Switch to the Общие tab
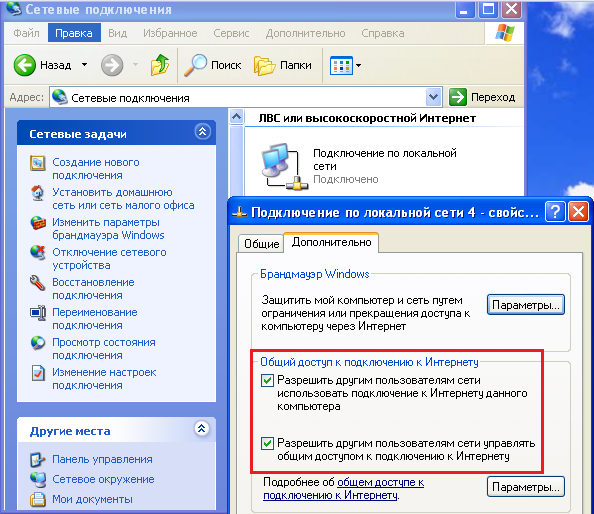594x514 pixels. (x=261, y=244)
